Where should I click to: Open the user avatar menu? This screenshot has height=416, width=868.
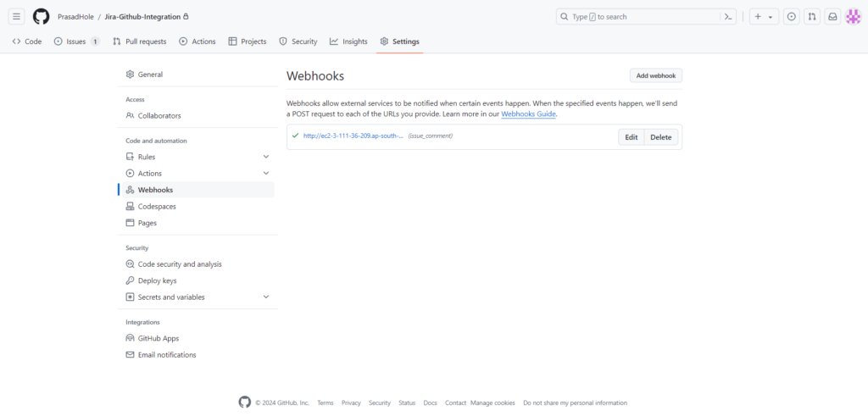[853, 17]
